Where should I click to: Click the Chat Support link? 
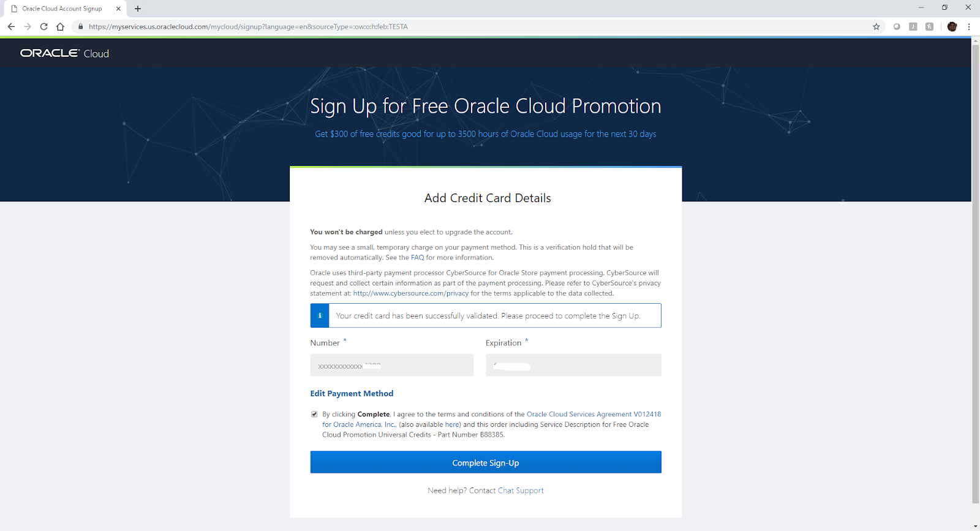pos(521,491)
